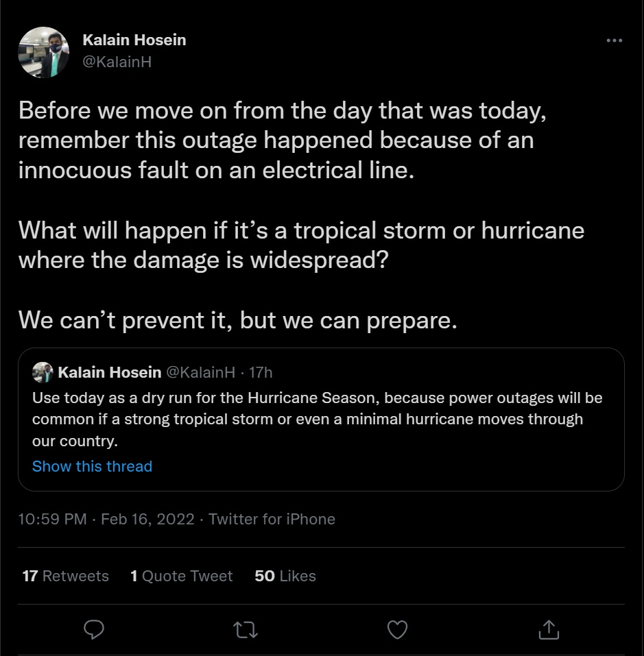Like the tweet with heart icon
This screenshot has width=644, height=656.
coord(397,630)
